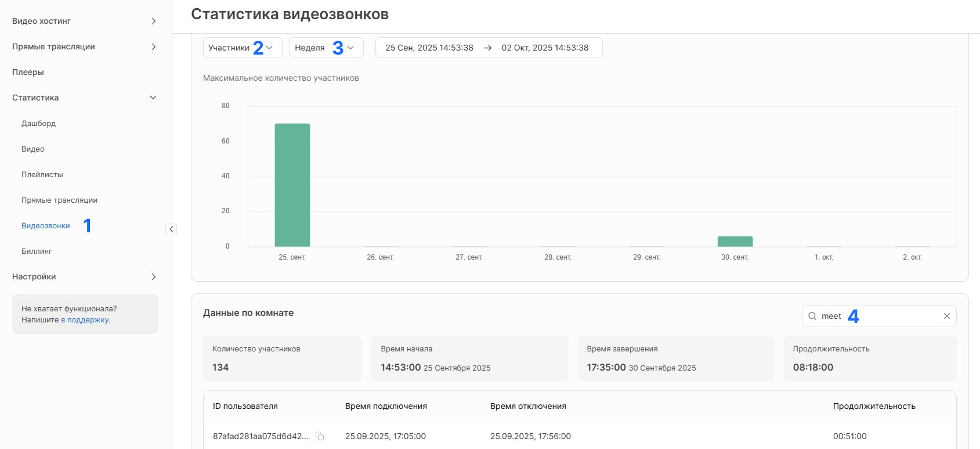Viewport: 980px width, 449px height.
Task: Select the Видеозвонки sidebar item
Action: [x=46, y=226]
